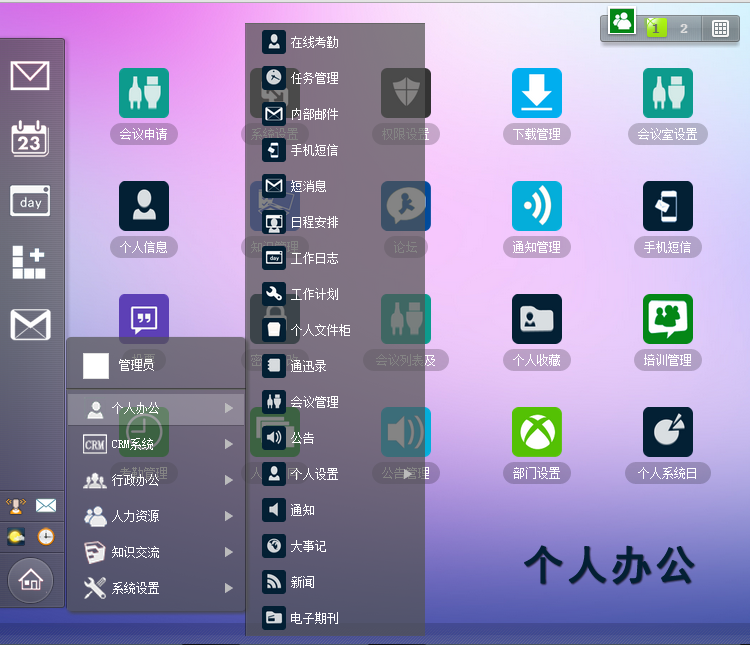
Task: Open the 部门设置 Xbox-style icon
Action: [x=537, y=432]
